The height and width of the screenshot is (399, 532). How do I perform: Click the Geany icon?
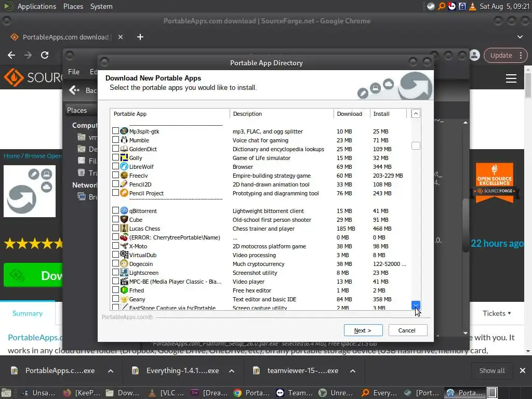click(x=124, y=299)
